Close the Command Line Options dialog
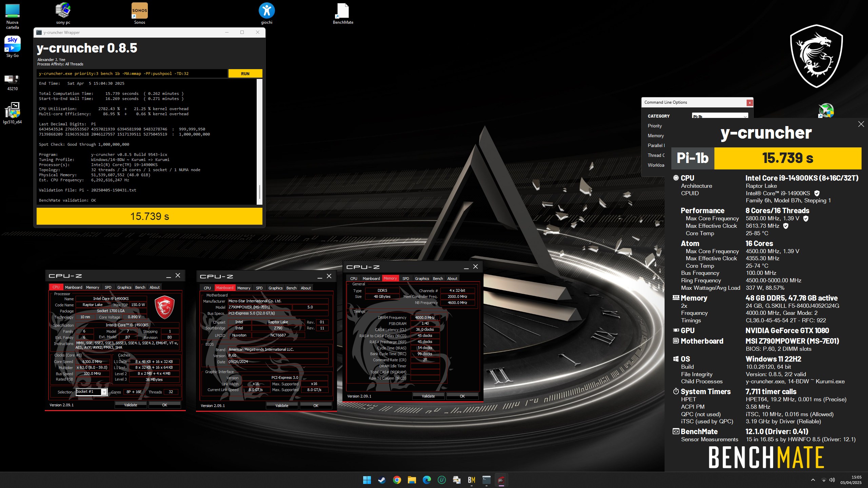 (750, 102)
